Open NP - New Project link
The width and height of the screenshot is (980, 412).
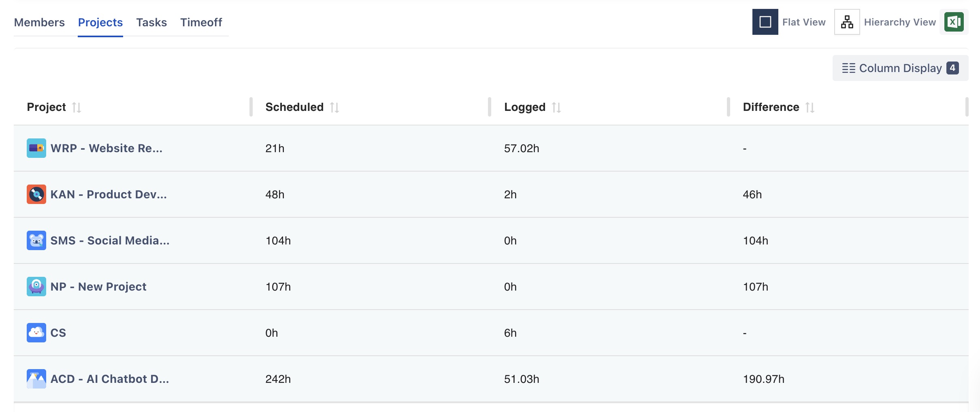point(98,287)
